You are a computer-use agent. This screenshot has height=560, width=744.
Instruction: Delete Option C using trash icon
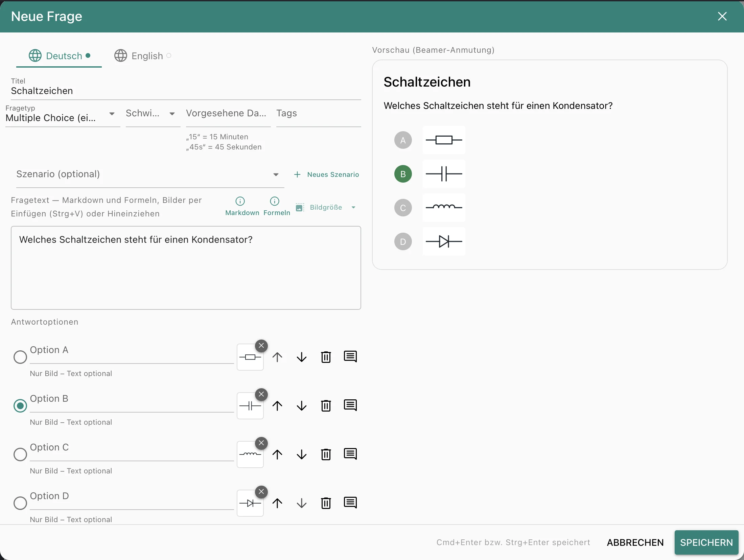pyautogui.click(x=326, y=454)
